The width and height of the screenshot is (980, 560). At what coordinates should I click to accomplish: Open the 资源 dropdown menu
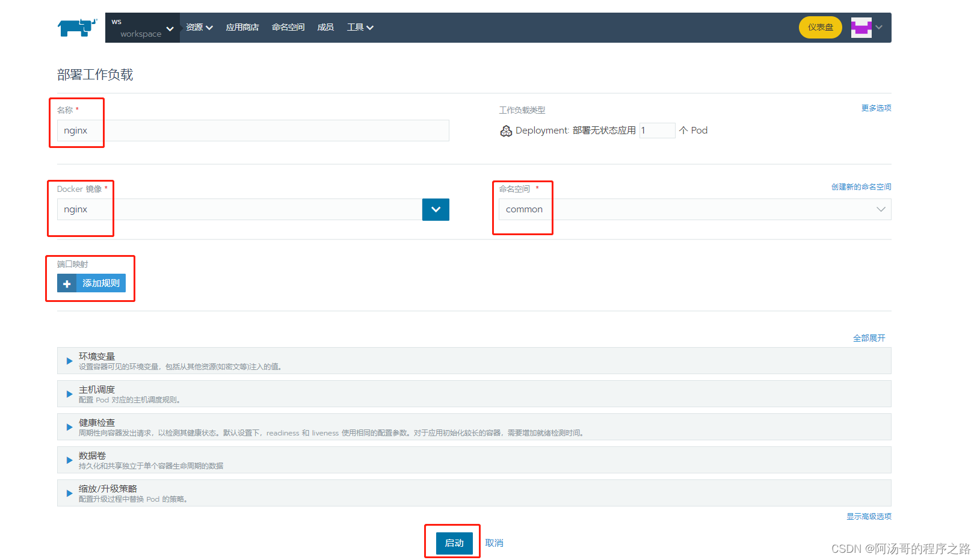click(199, 28)
